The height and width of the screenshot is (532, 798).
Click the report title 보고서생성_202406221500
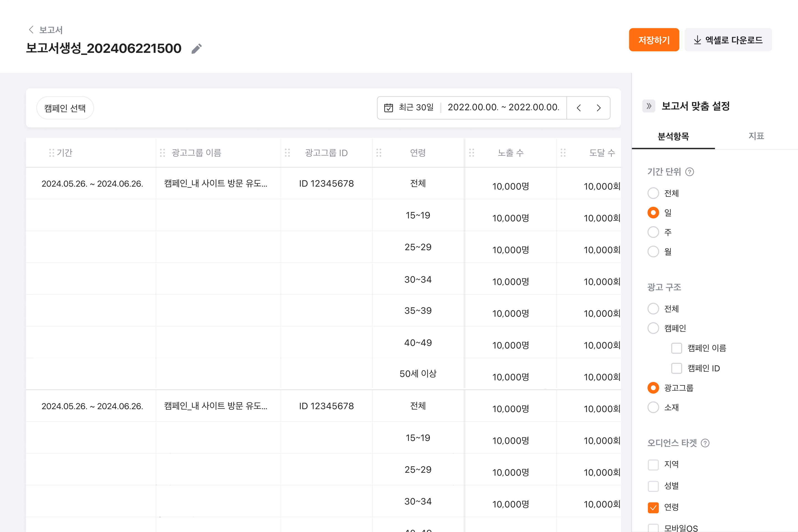[x=104, y=48]
